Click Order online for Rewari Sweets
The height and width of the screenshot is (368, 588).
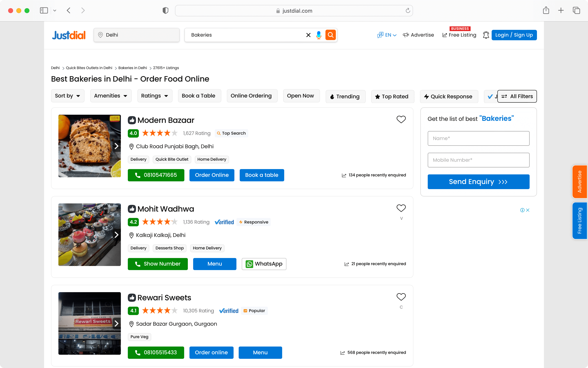pos(211,353)
